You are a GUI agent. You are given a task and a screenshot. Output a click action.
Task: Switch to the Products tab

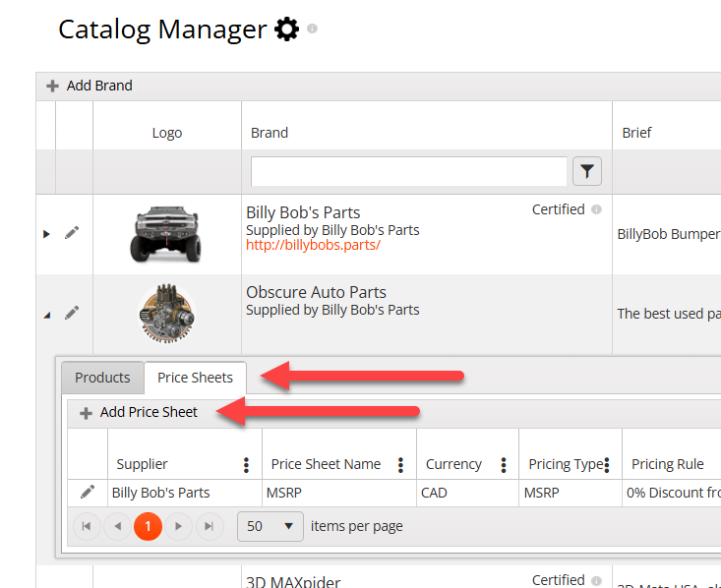point(102,378)
